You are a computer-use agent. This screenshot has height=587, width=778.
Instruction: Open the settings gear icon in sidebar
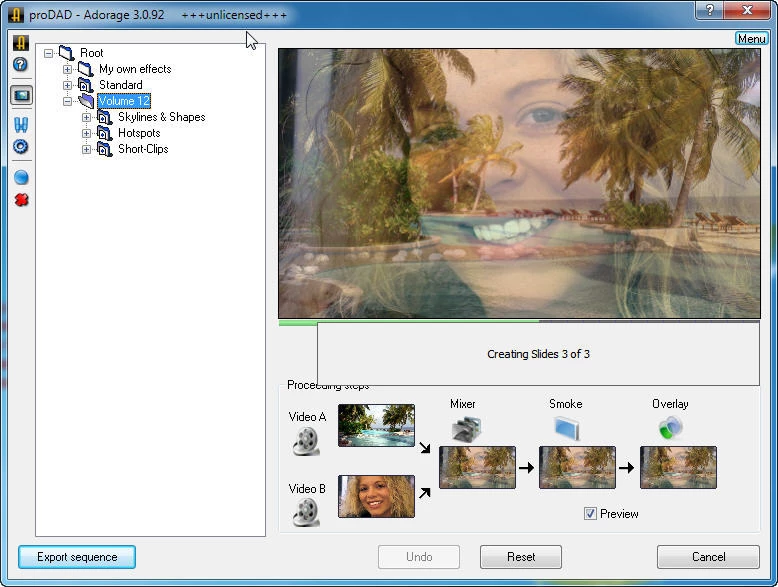tap(20, 147)
